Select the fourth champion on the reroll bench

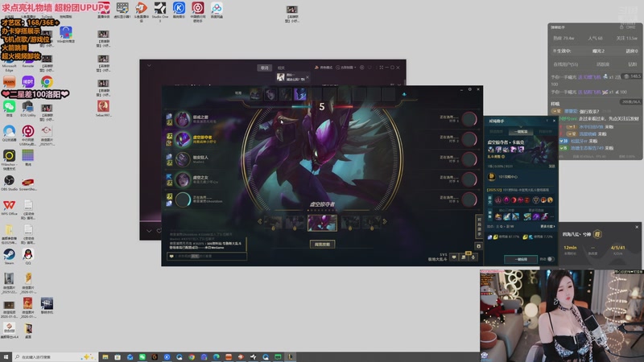point(299,94)
